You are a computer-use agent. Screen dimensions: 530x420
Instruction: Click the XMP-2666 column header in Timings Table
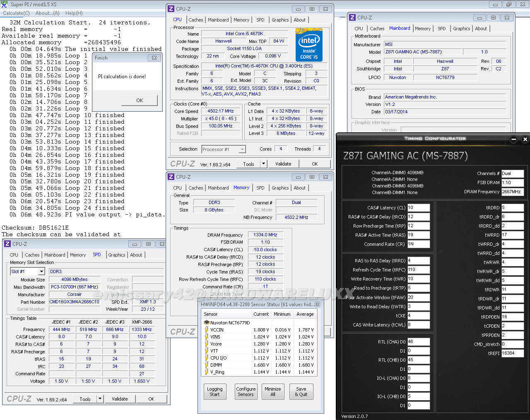tap(142, 322)
